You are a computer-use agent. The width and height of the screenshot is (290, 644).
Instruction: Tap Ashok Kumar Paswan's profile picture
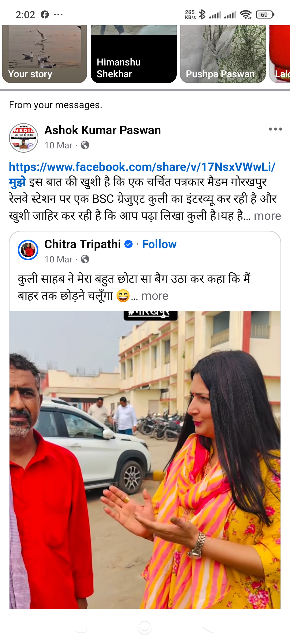(24, 138)
